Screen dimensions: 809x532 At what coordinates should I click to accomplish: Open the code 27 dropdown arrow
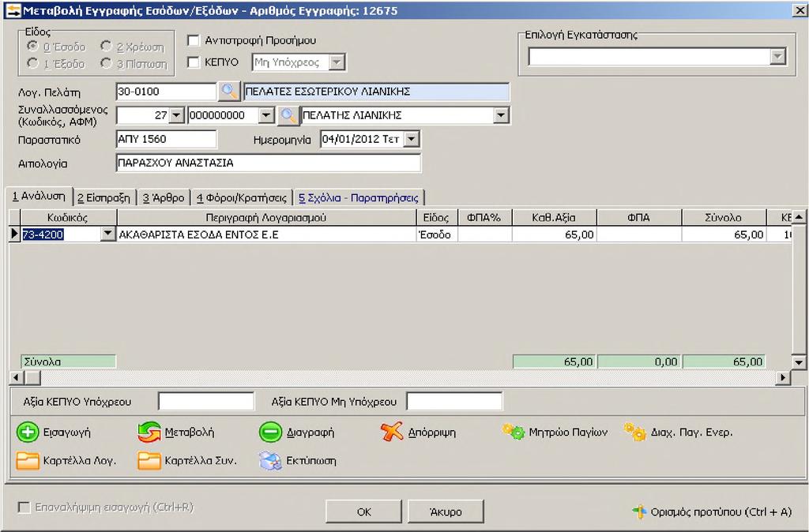pos(176,115)
